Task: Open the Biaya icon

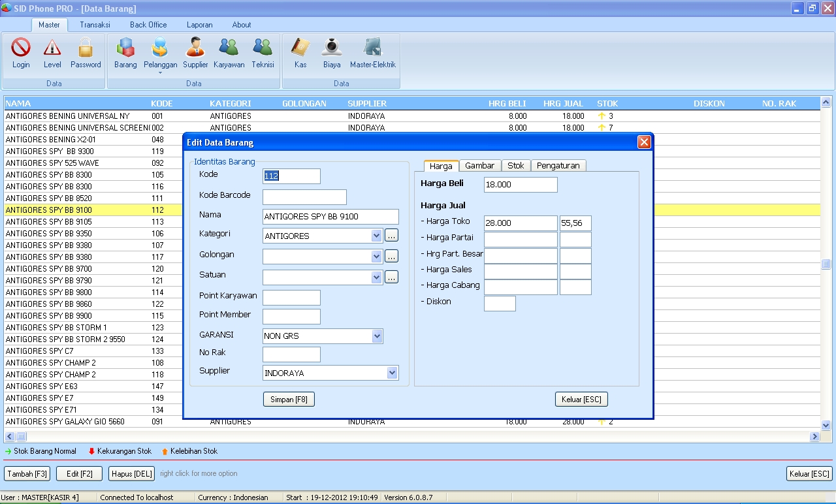Action: point(332,52)
